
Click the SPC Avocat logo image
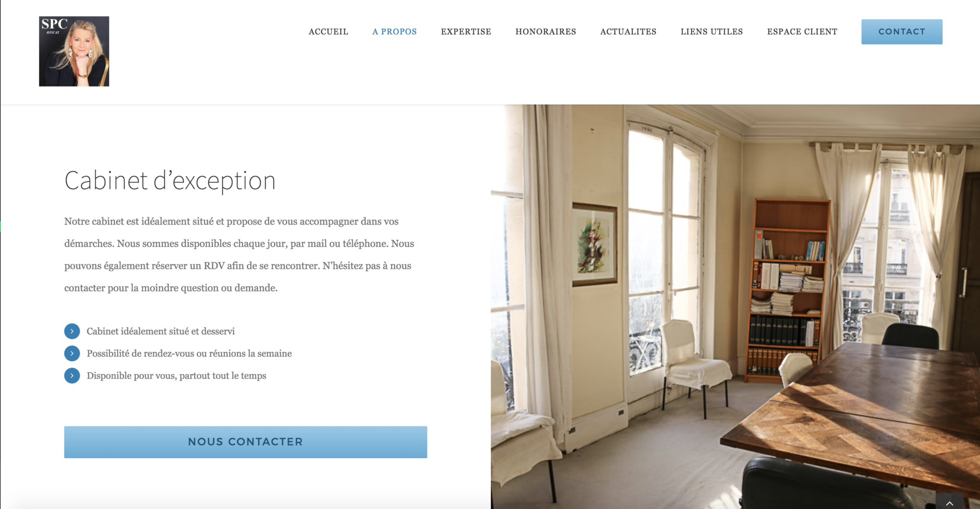click(74, 51)
